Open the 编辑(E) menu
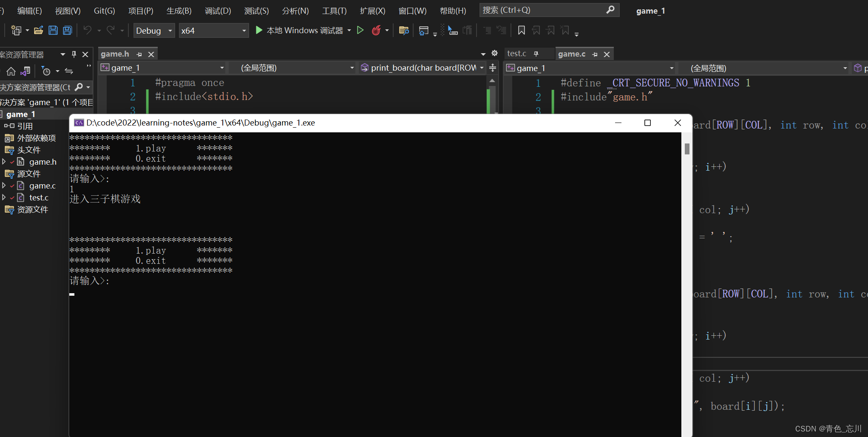This screenshot has height=437, width=868. click(29, 11)
